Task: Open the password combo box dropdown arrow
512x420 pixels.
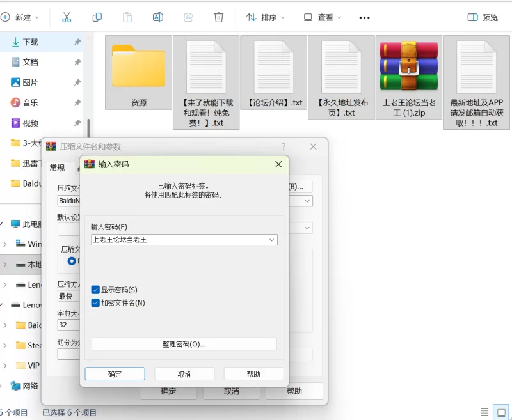Action: point(271,240)
